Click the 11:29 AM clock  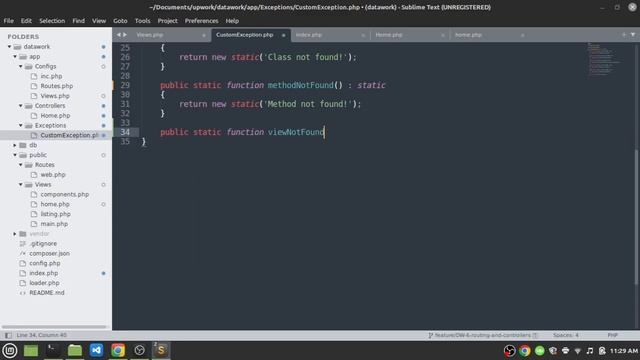[x=624, y=351]
